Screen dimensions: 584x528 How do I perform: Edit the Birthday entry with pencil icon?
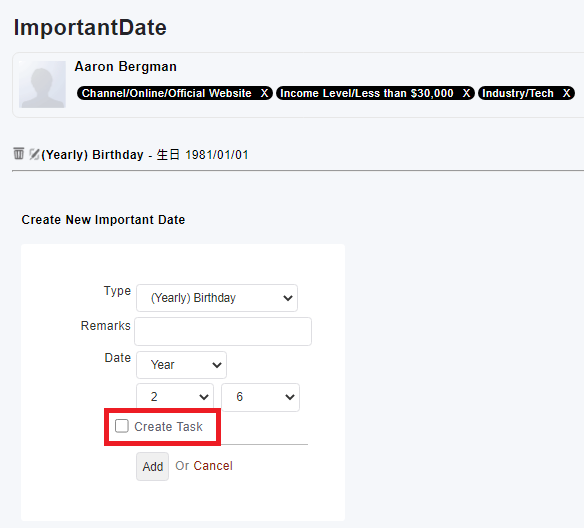coord(34,154)
